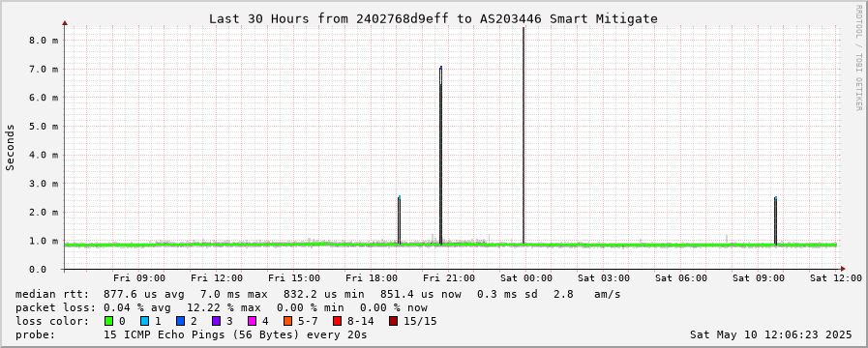Image resolution: width=868 pixels, height=348 pixels.
Task: Click the magenta 4 loss color swatch
Action: tap(252, 321)
